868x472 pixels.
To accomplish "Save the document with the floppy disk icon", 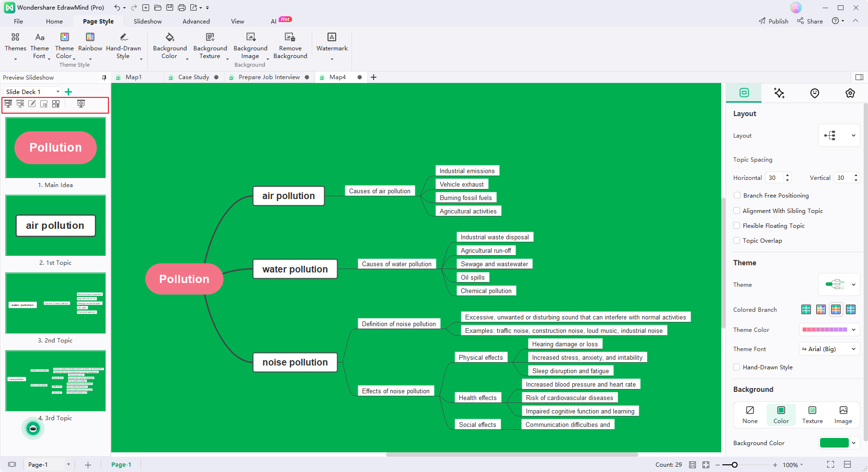I will (x=170, y=8).
